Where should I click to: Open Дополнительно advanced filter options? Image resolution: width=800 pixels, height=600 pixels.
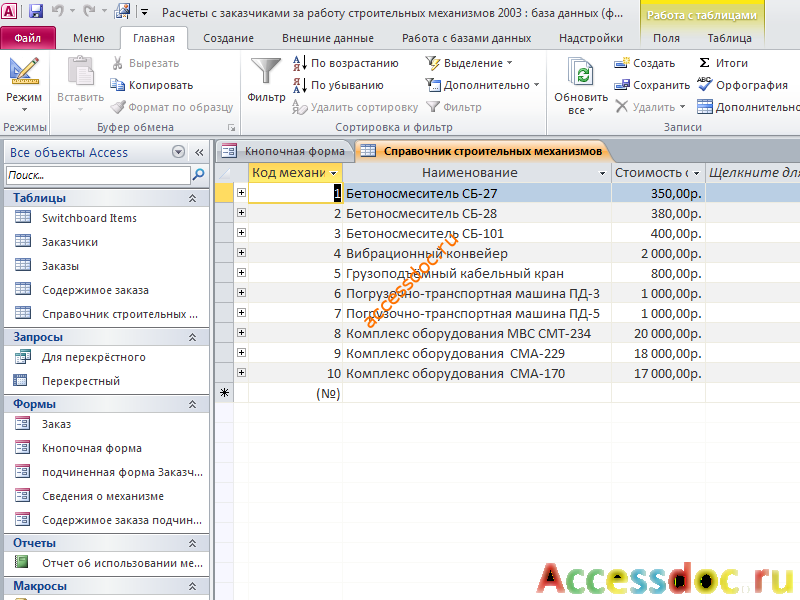click(482, 85)
